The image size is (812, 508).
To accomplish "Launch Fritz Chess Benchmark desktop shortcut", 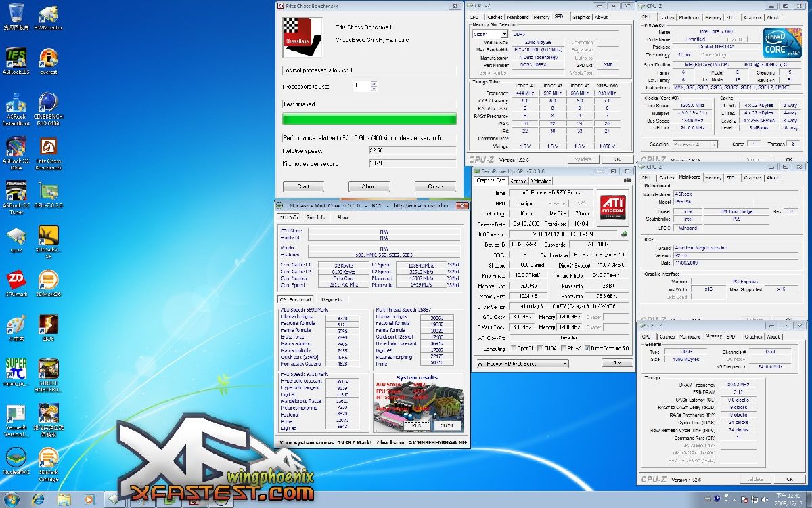I will tap(49, 152).
